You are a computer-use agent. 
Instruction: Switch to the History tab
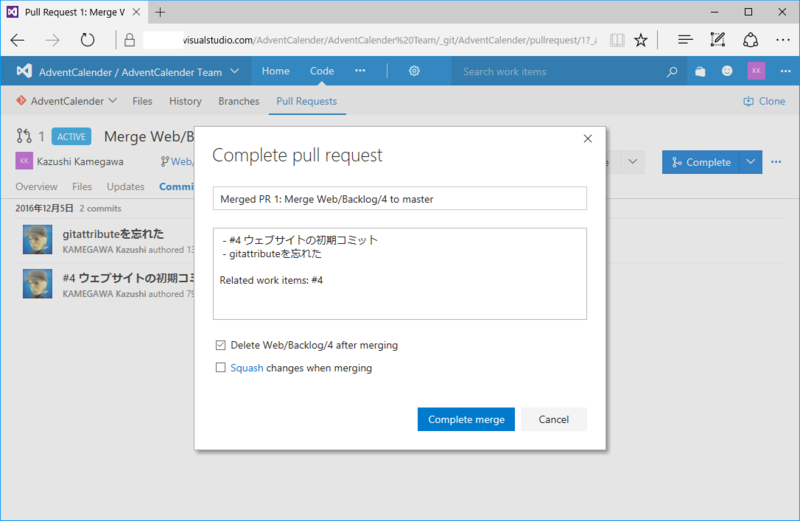(185, 101)
